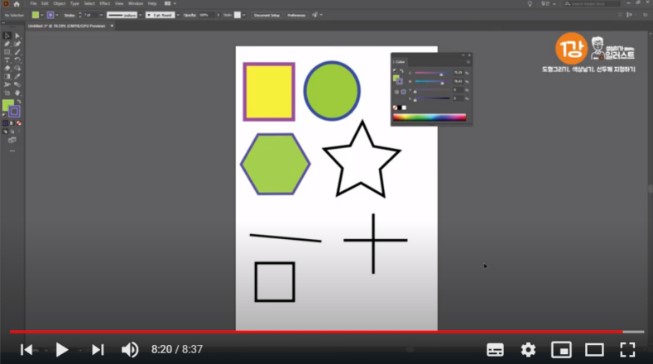Choose the Type tool
This screenshot has height=364, width=653.
pyautogui.click(x=7, y=60)
